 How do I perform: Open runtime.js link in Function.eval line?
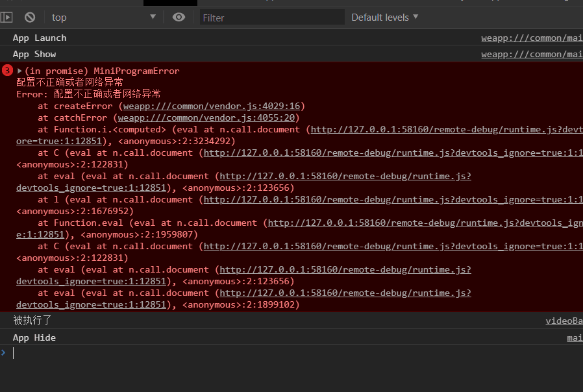pos(425,223)
